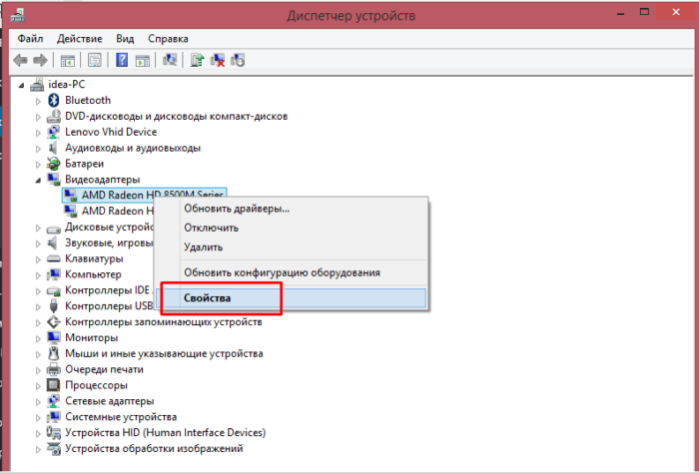Click the forward arrow in the toolbar
Screen dimensions: 699x474
[40, 60]
